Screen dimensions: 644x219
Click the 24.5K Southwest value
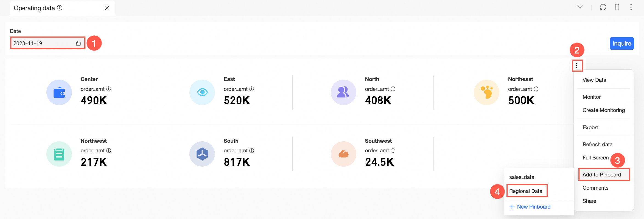click(379, 162)
